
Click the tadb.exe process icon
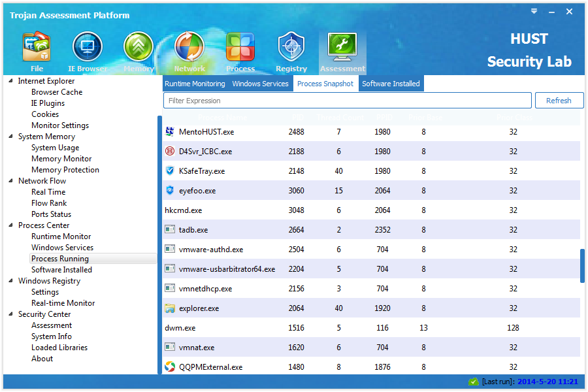170,229
